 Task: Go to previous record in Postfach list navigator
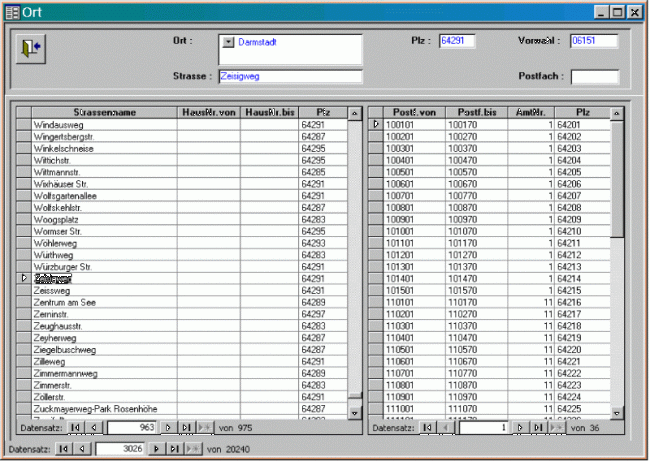coord(444,427)
